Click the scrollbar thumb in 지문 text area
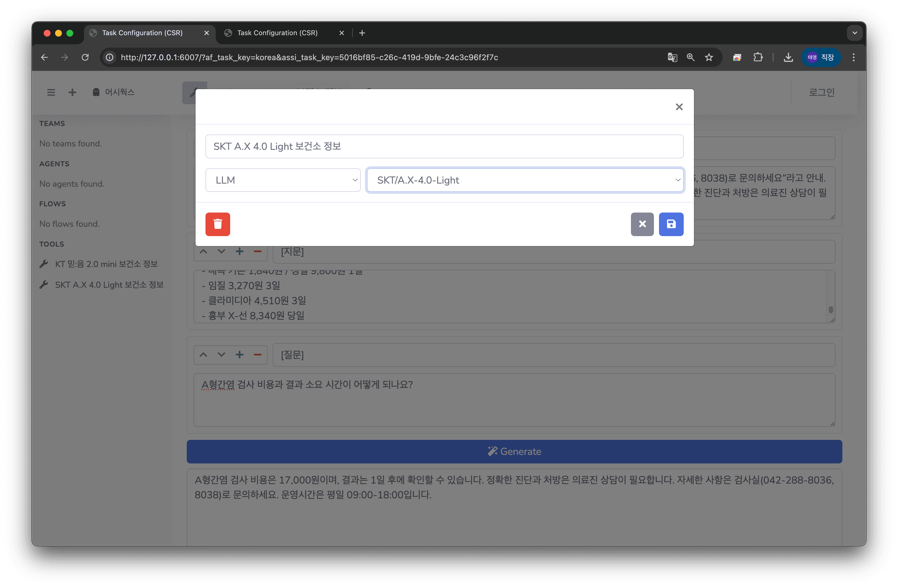Screen dimensions: 898x588 (830, 310)
